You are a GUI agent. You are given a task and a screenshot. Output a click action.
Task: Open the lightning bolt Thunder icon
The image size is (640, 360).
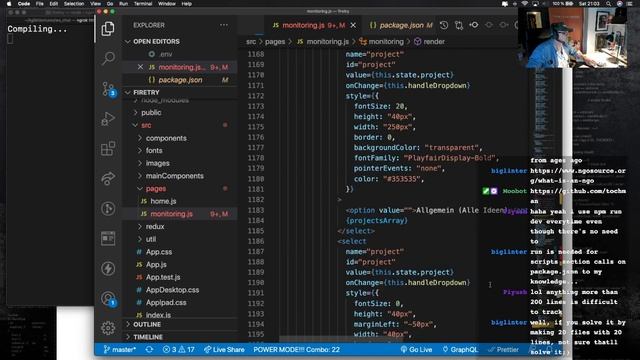108,269
